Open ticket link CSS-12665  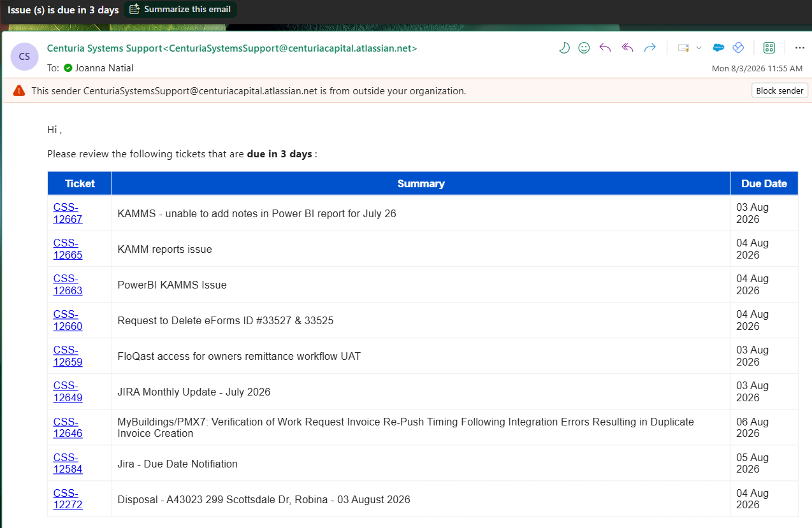pyautogui.click(x=68, y=249)
